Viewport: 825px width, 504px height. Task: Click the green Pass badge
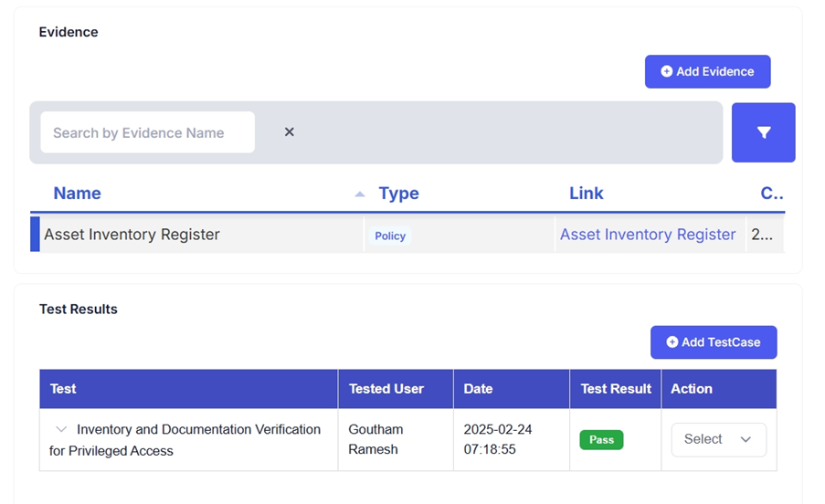tap(601, 439)
